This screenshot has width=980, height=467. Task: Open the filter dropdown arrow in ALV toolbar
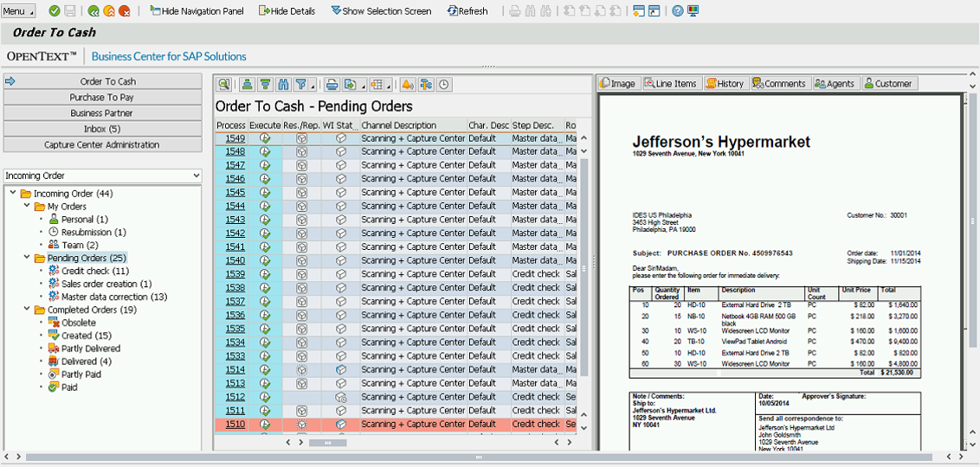click(312, 86)
